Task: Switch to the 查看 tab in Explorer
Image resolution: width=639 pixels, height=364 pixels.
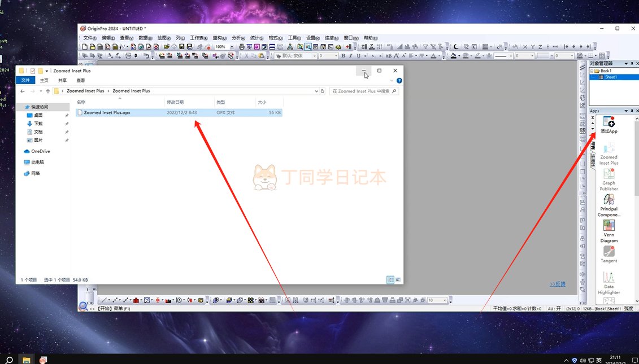Action: point(81,80)
